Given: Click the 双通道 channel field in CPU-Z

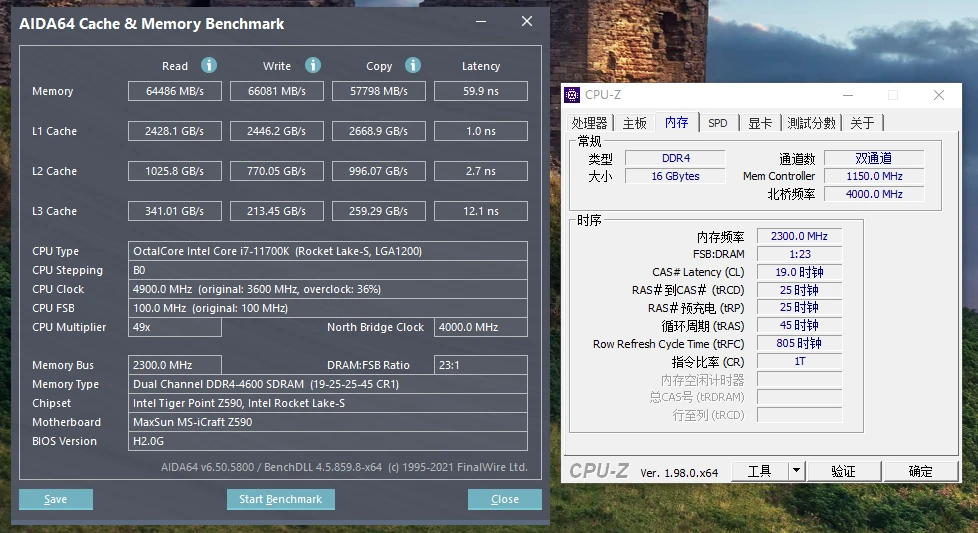Looking at the screenshot, I should coord(874,158).
